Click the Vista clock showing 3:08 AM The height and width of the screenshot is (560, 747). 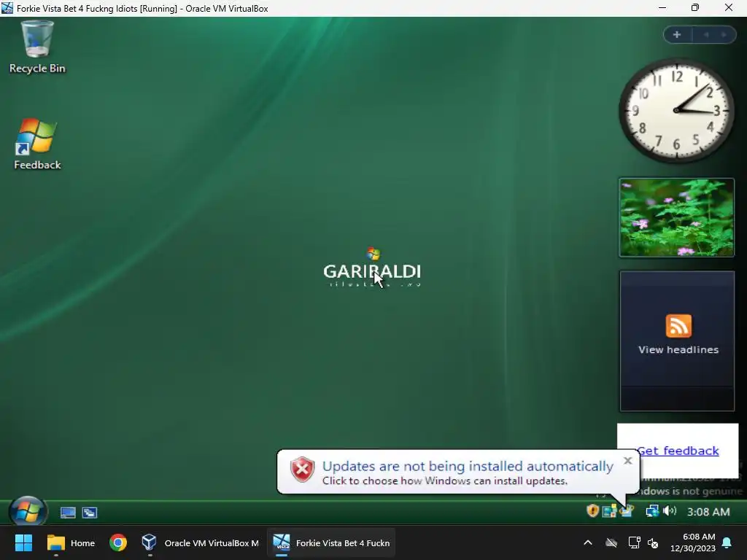point(708,512)
